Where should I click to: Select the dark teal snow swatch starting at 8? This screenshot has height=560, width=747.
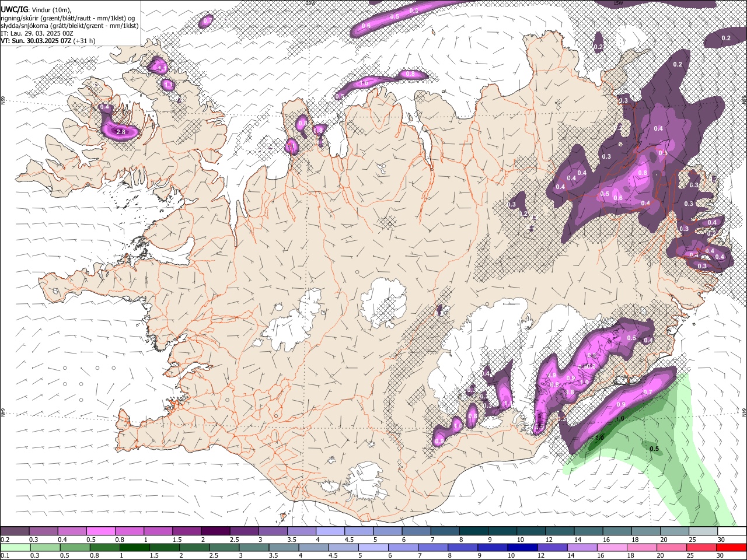(473, 531)
